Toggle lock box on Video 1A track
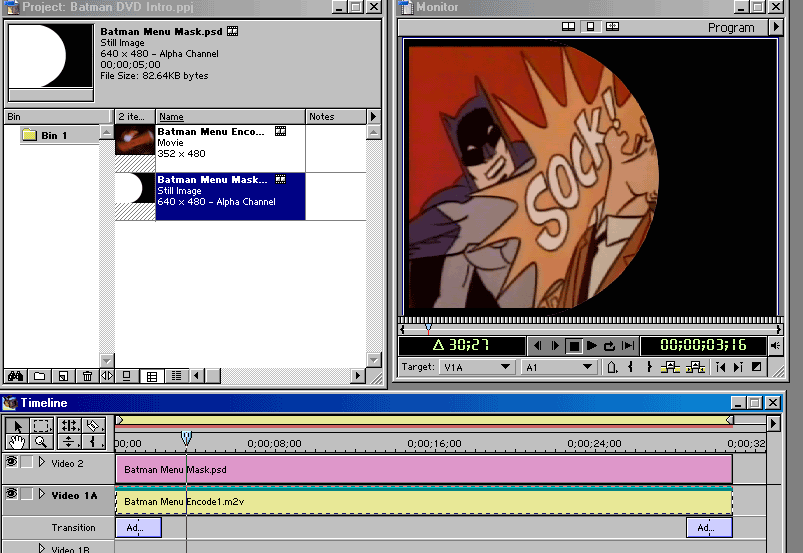 [x=27, y=494]
